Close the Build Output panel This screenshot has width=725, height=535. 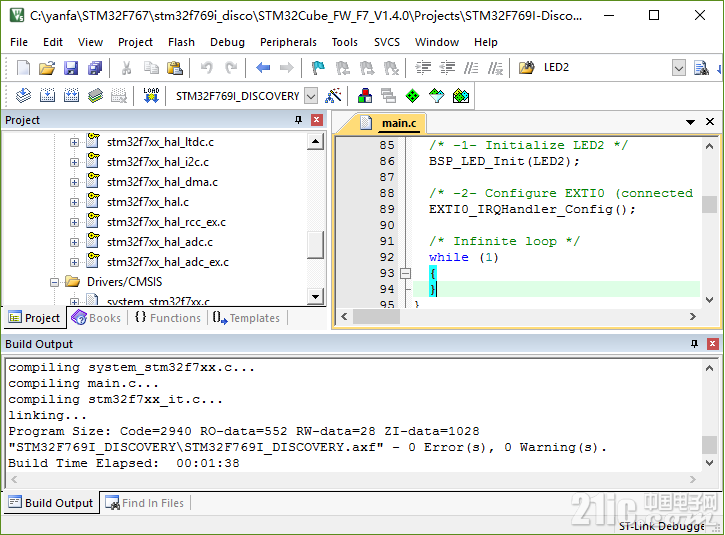[x=713, y=344]
